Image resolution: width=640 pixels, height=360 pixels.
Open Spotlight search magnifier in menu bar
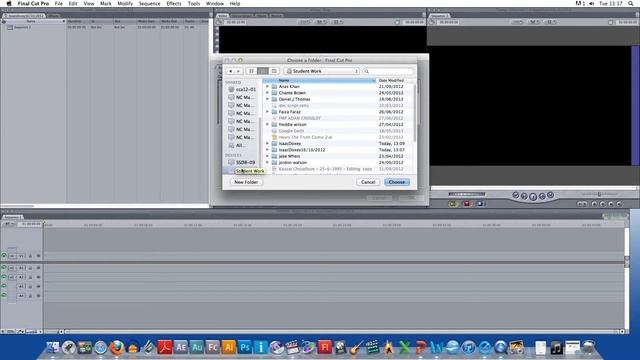tap(631, 3)
